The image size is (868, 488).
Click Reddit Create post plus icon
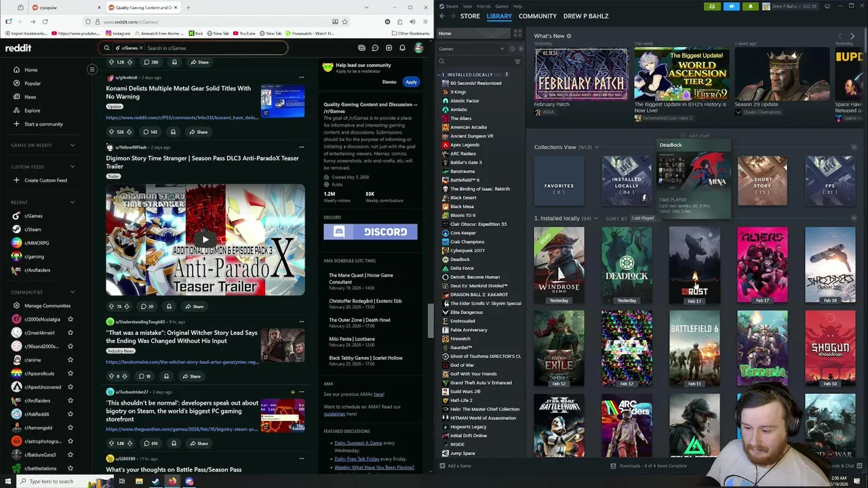[389, 48]
